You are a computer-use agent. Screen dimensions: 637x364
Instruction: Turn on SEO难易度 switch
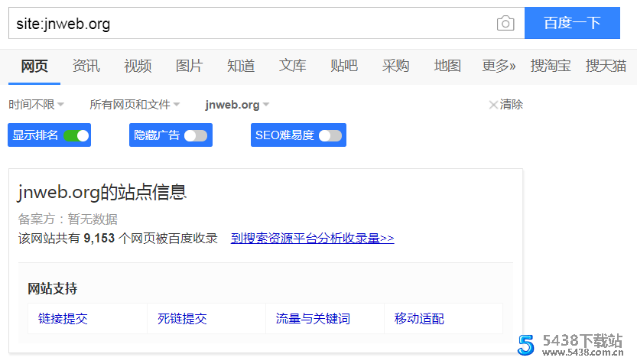[x=330, y=135]
